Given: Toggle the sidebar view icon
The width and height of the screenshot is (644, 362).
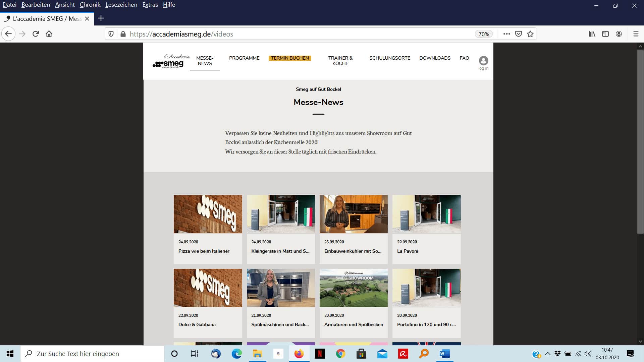Looking at the screenshot, I should point(605,34).
